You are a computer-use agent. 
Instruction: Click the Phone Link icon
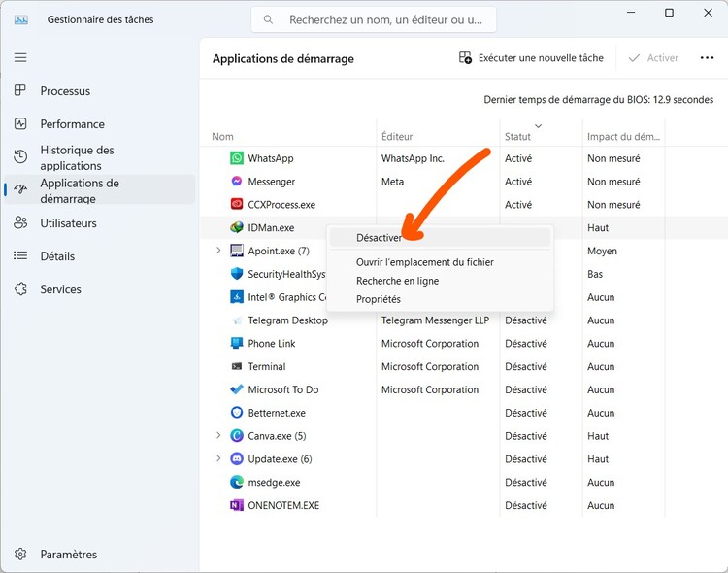[x=237, y=343]
